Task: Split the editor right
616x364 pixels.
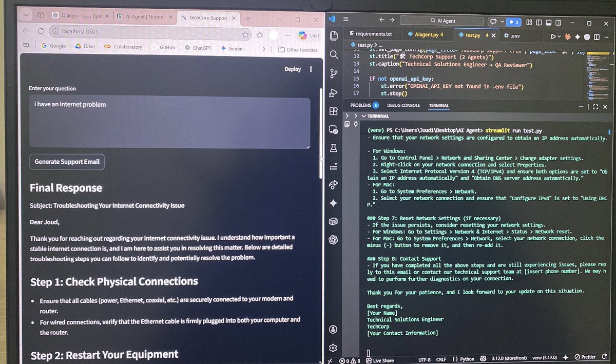Action: coord(597,36)
